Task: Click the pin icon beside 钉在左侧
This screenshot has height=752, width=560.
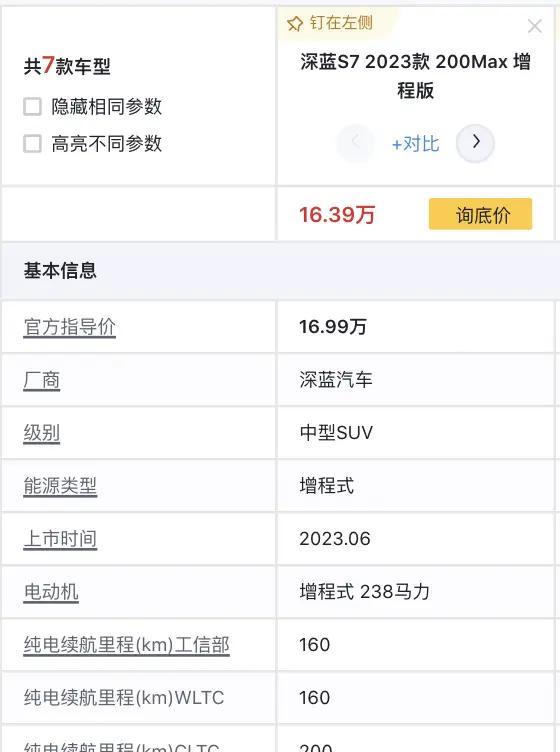Action: pyautogui.click(x=294, y=23)
